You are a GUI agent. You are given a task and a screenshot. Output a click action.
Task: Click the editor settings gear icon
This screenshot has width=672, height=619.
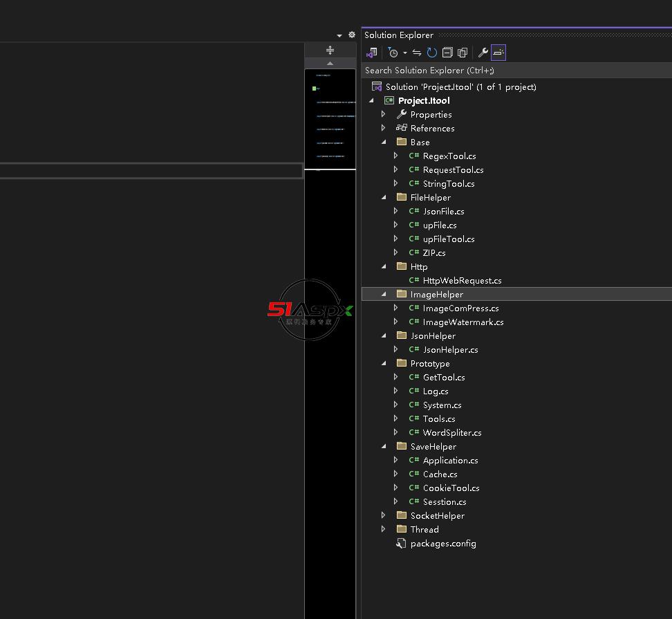point(351,35)
